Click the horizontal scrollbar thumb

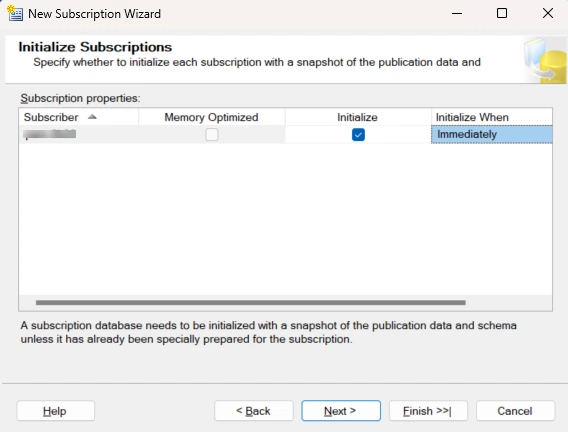coord(251,302)
